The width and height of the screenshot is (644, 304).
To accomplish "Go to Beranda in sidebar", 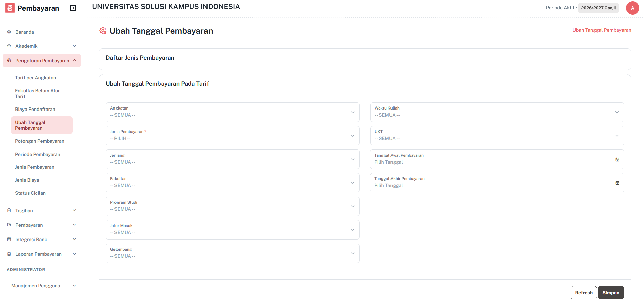I will tap(25, 32).
